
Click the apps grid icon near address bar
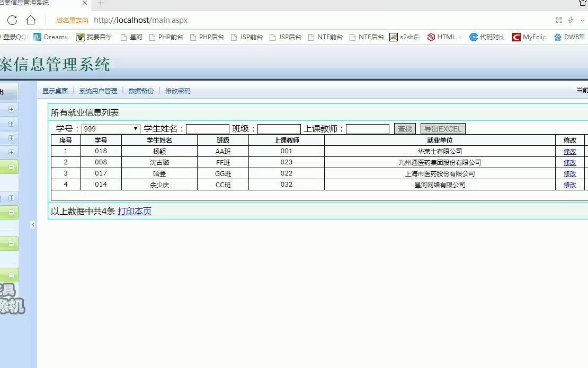click(559, 20)
